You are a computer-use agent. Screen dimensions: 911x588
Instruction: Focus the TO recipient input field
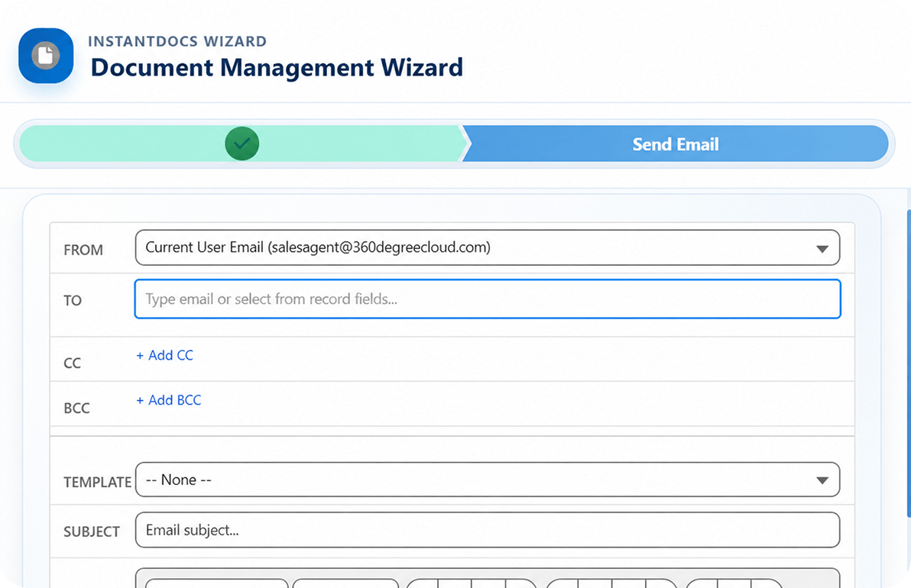point(488,299)
